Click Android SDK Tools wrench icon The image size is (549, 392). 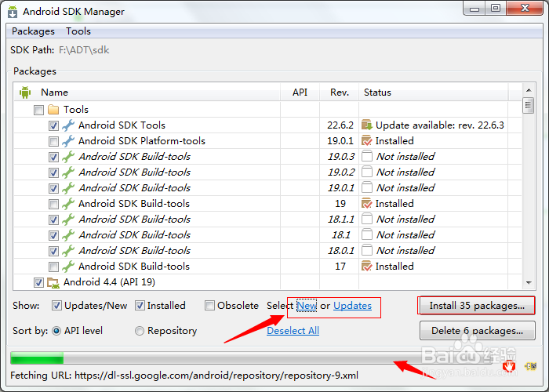(68, 125)
